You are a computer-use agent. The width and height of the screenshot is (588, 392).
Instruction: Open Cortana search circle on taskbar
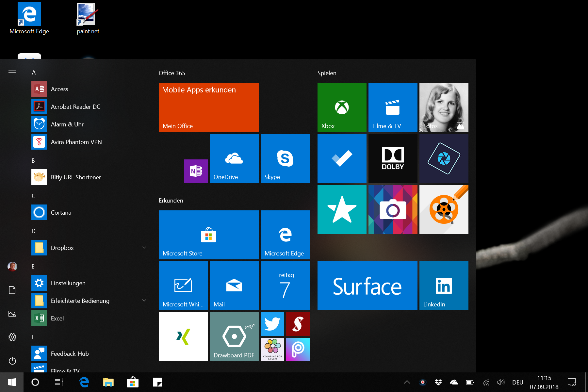35,382
